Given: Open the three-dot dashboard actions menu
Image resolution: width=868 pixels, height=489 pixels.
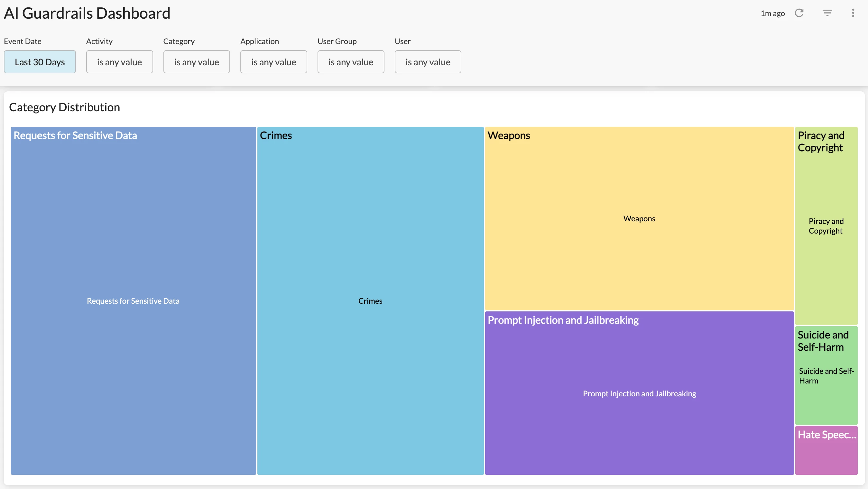Looking at the screenshot, I should 853,13.
